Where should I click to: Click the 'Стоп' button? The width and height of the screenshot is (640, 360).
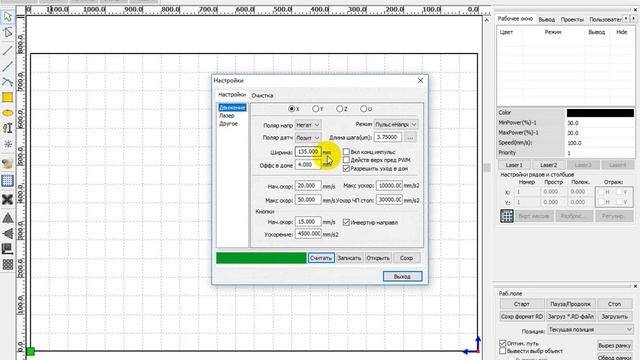pos(614,304)
